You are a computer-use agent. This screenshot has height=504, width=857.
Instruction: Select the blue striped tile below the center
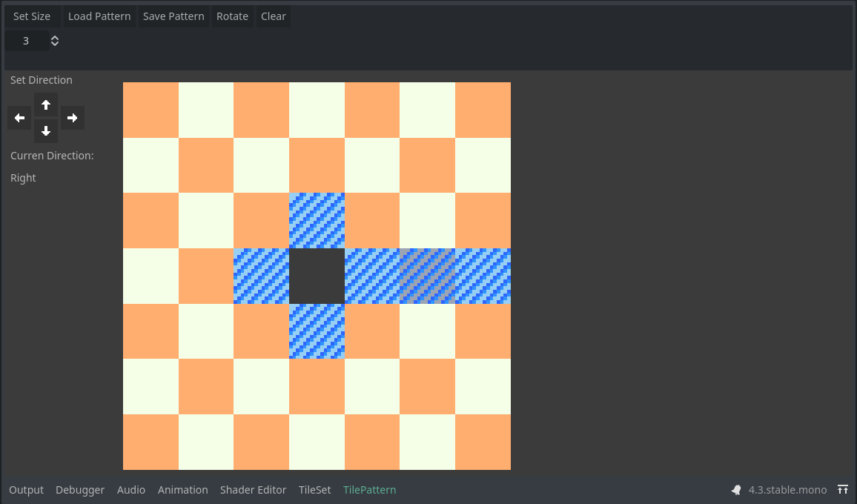(317, 331)
